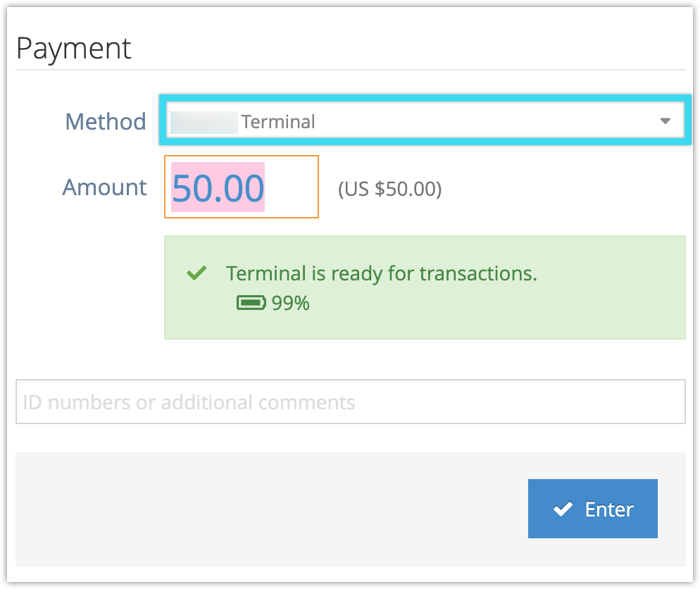This screenshot has width=700, height=589.
Task: Click the highlighted 50.00 value
Action: point(218,187)
